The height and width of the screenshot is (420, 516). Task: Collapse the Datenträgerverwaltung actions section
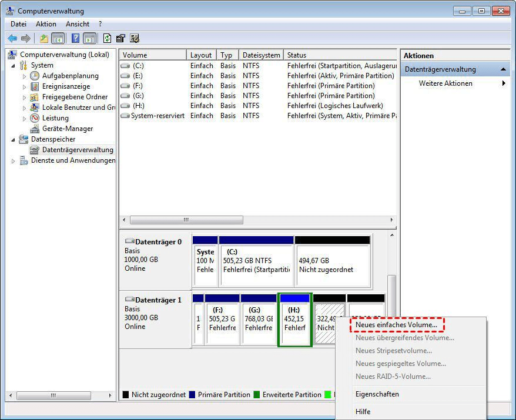[x=503, y=69]
